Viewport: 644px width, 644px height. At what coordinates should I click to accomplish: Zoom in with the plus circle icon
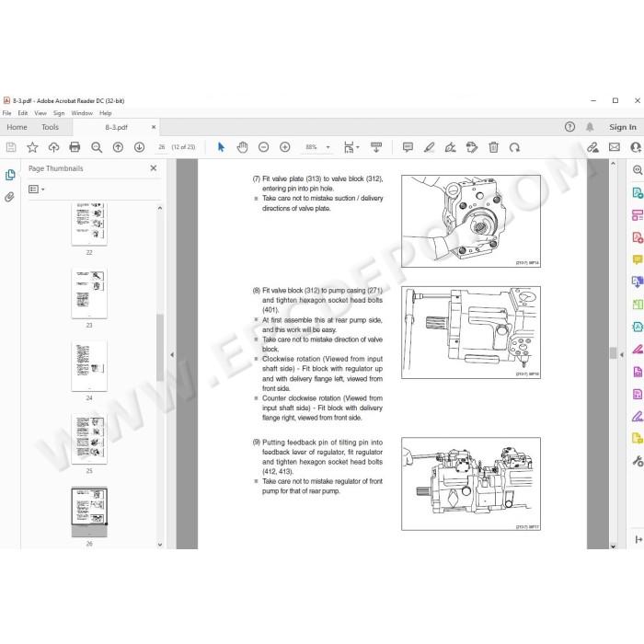pos(284,147)
